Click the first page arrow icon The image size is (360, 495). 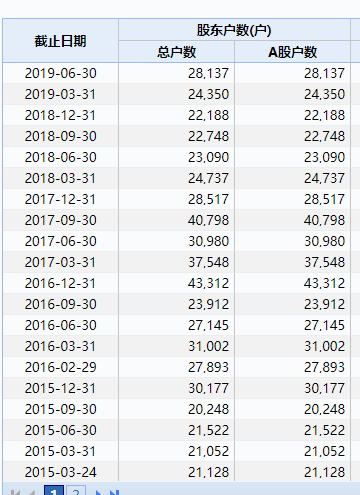click(15, 492)
